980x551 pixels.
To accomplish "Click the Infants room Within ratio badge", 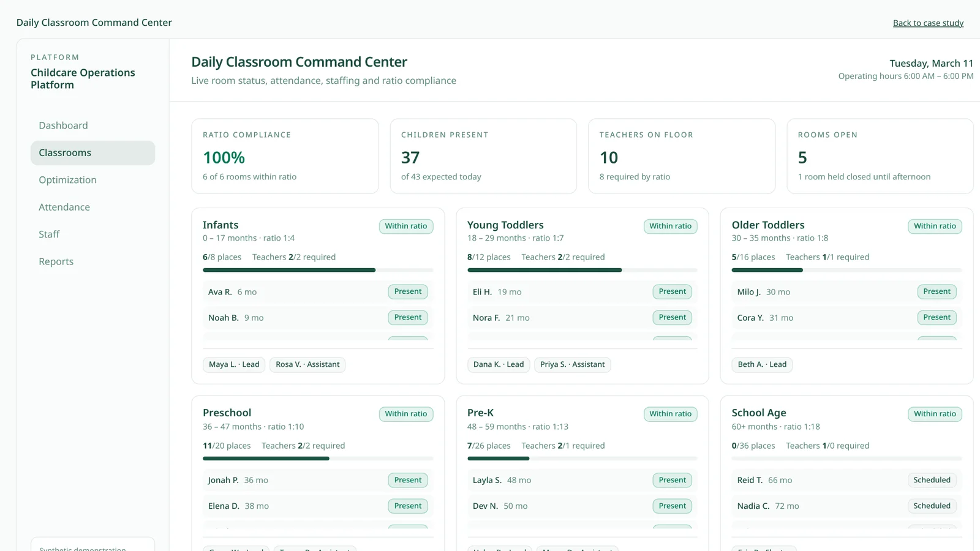I will point(406,226).
